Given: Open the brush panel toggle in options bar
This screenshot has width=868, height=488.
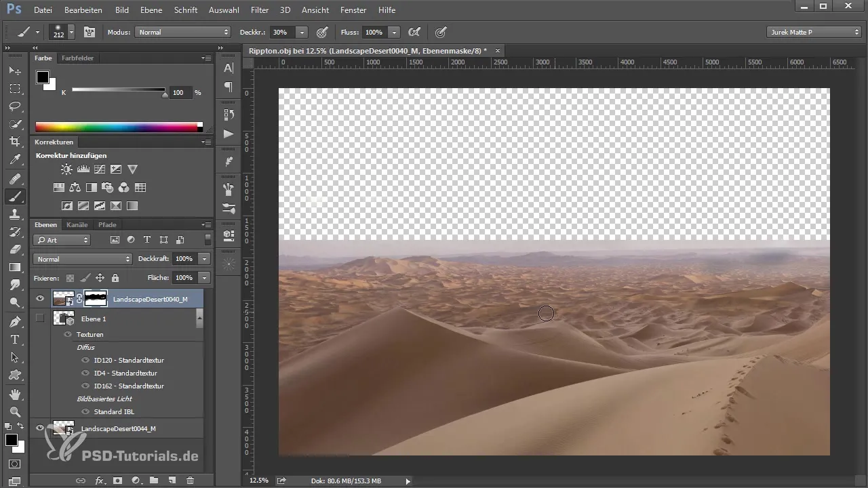Looking at the screenshot, I should point(89,32).
